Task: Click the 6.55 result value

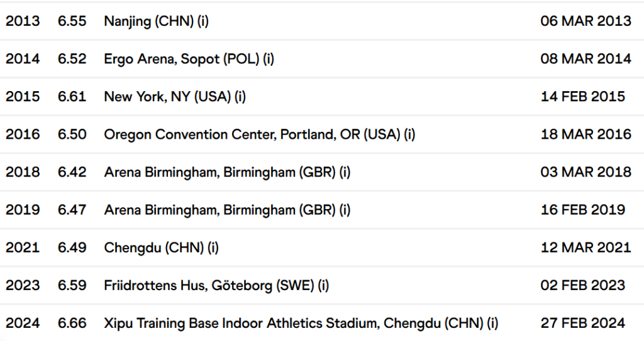Action: (72, 21)
